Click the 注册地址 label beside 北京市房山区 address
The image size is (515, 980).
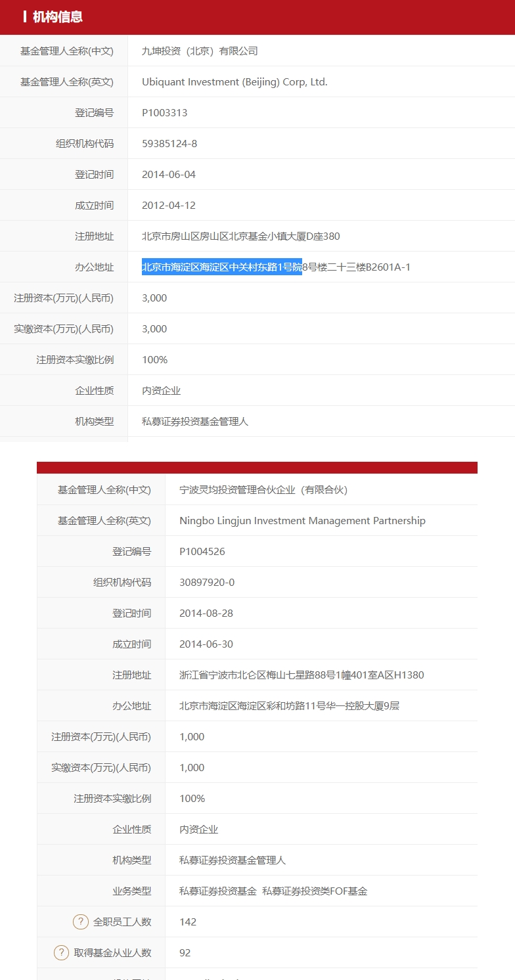point(94,236)
